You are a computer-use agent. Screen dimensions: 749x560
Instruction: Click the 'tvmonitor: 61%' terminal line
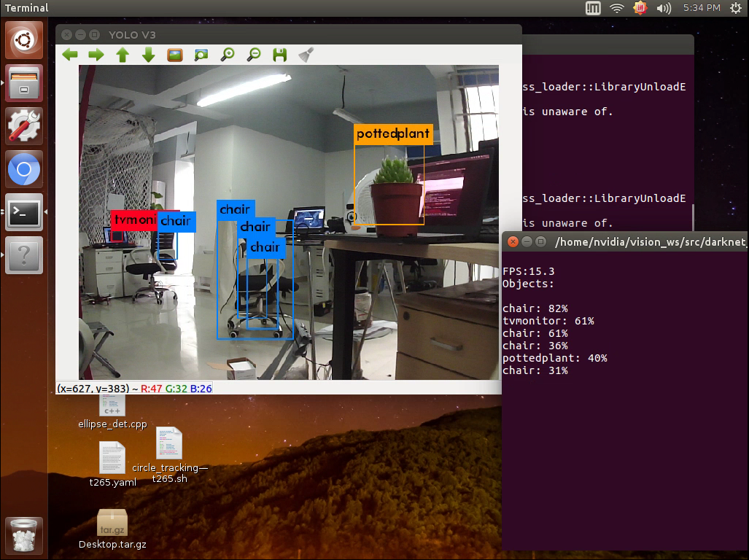click(x=548, y=321)
